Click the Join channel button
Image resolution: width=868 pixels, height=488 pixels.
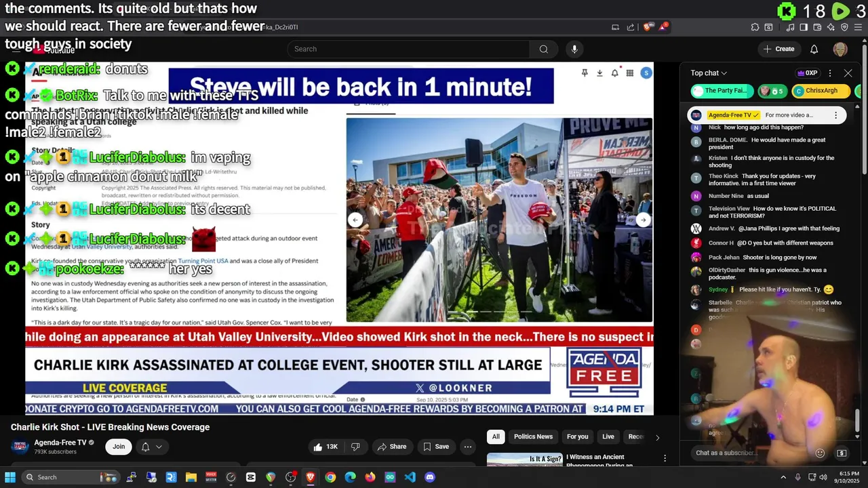[x=119, y=447]
